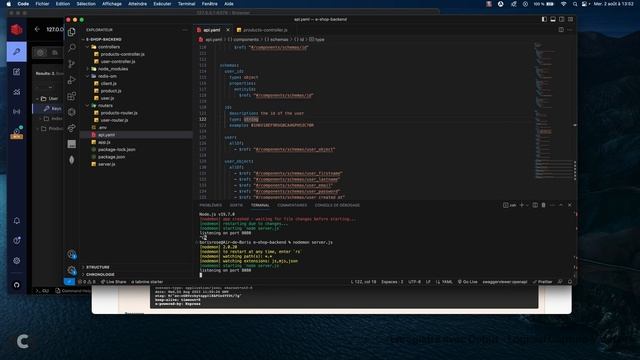Click the Espaces: 2 indentation setting
The width and height of the screenshot is (640, 360).
[x=392, y=282]
